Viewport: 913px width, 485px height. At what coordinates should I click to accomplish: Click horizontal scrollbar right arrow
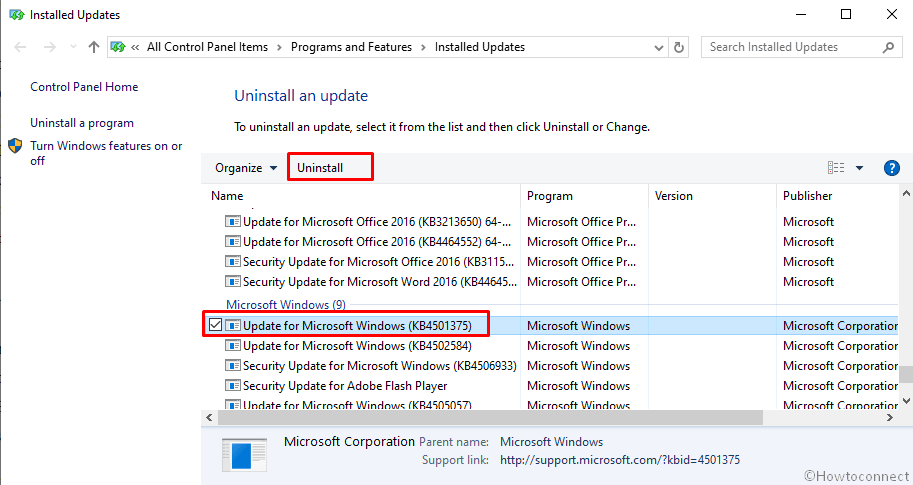tap(889, 417)
